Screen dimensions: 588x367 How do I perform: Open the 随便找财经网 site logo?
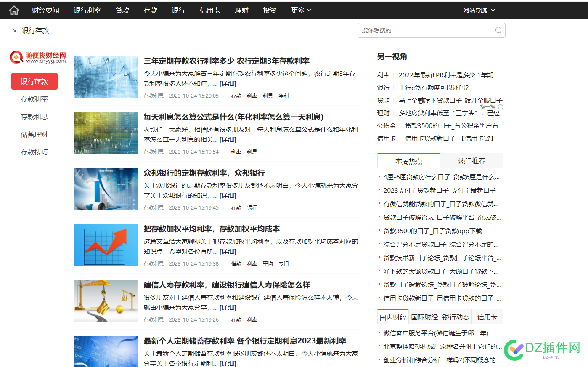38,57
